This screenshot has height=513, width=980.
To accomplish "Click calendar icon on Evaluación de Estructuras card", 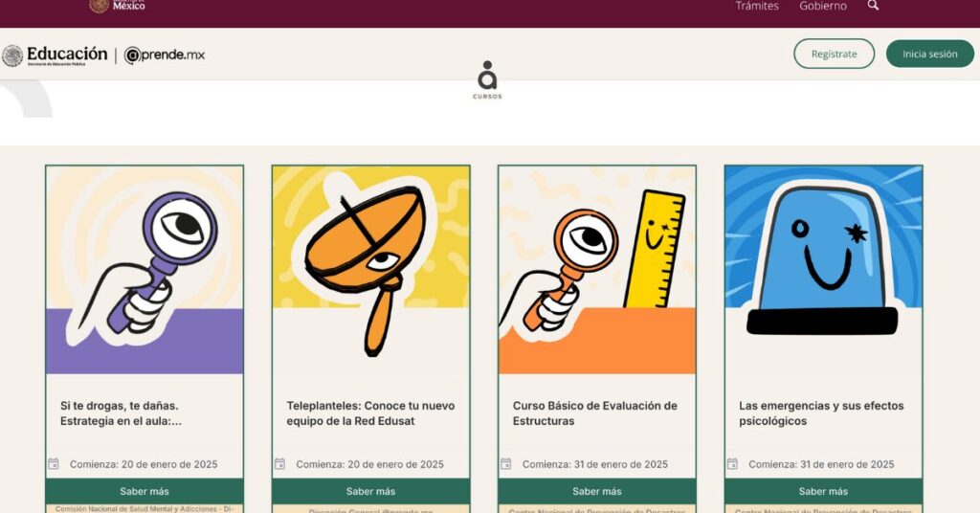I will click(x=506, y=463).
